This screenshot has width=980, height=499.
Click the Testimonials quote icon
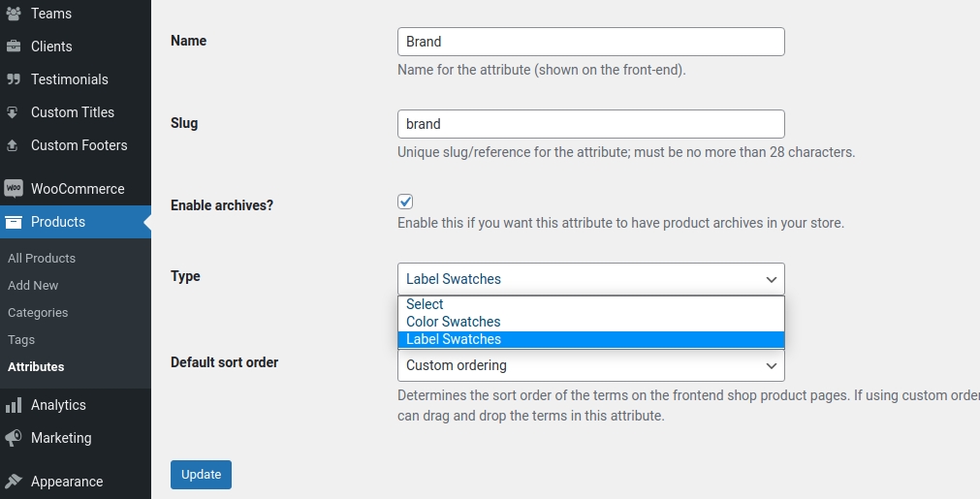pyautogui.click(x=14, y=79)
